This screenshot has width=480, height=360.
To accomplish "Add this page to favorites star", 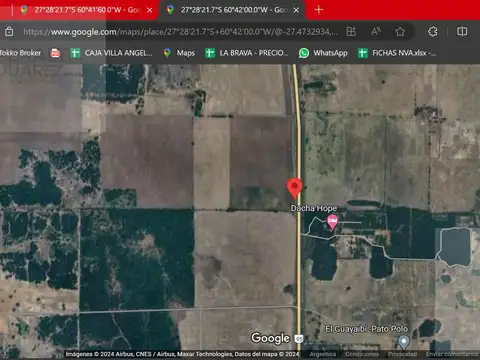I will (400, 32).
